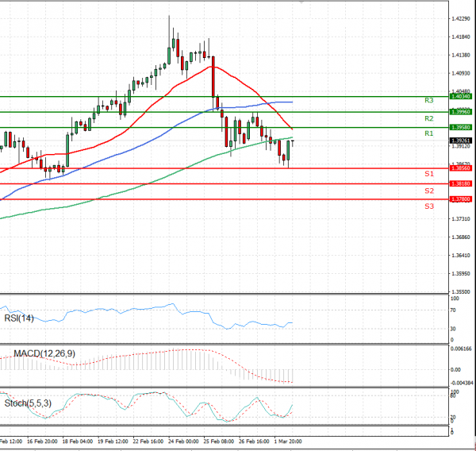Select the 1.39580 price level tag
Viewport: 476px width, 451px height.
click(x=461, y=127)
